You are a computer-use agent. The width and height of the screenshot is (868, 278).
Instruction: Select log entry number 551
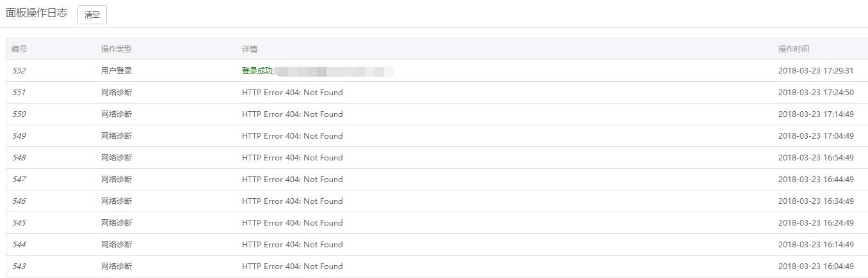19,93
